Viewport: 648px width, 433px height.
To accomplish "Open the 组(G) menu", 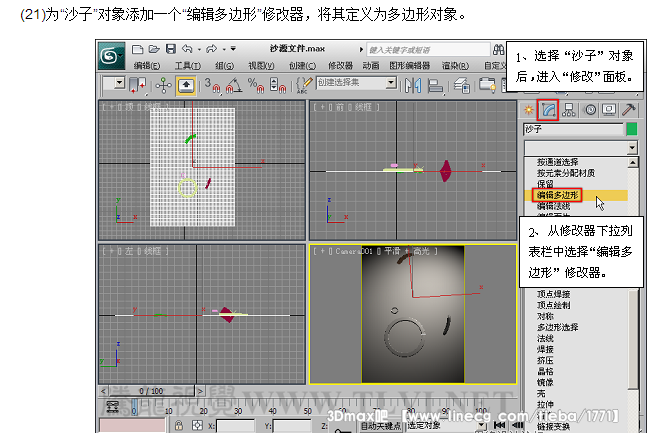I will click(x=224, y=66).
